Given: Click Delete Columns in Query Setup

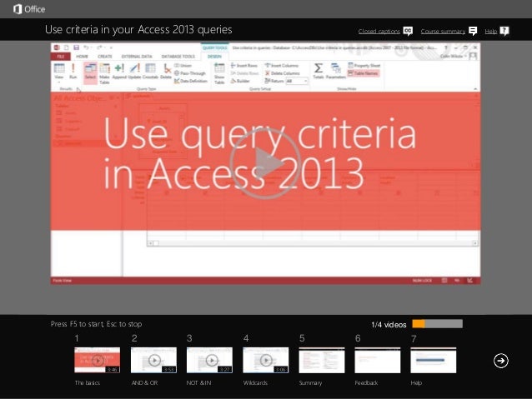Looking at the screenshot, I should 283,73.
